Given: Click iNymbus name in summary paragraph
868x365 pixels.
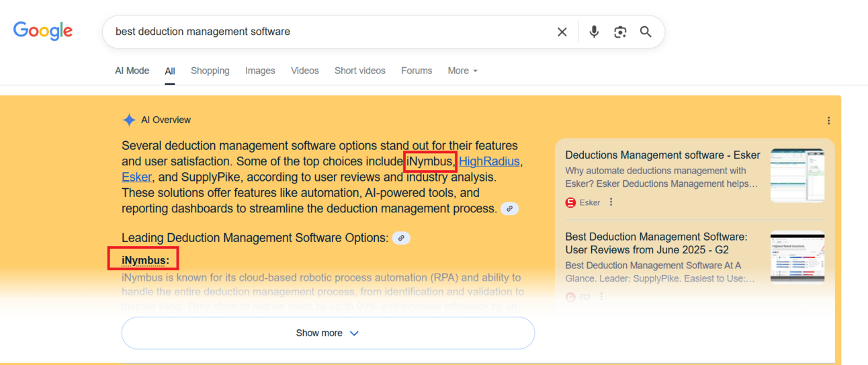Looking at the screenshot, I should click(430, 161).
